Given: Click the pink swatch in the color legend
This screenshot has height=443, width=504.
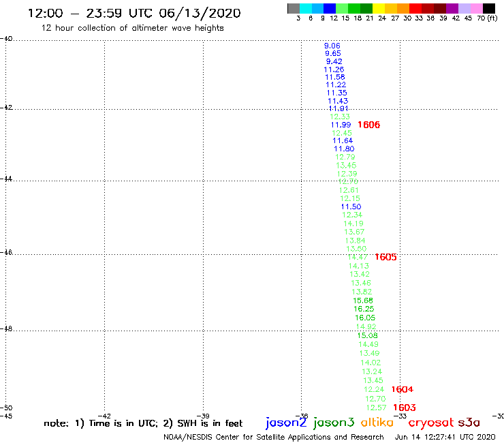Looking at the screenshot, I should tap(477, 8).
